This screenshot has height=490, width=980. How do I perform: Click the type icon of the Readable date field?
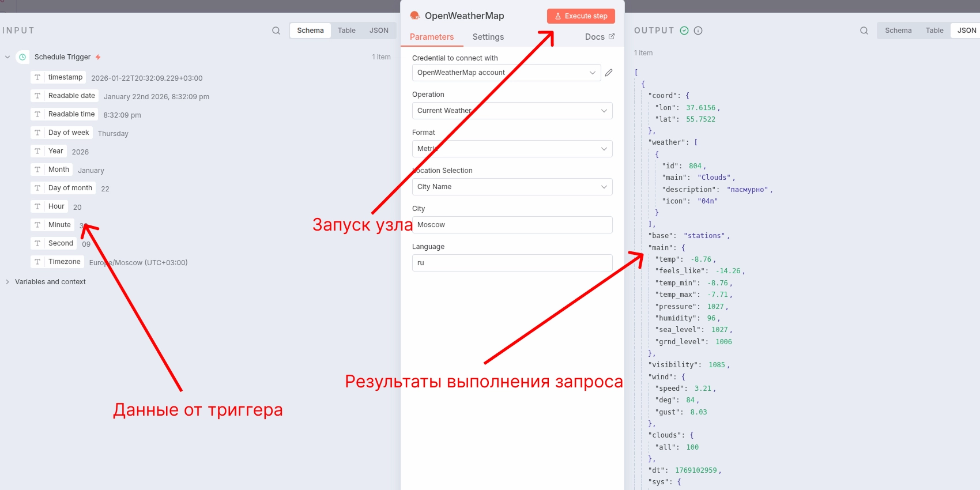[x=37, y=96]
